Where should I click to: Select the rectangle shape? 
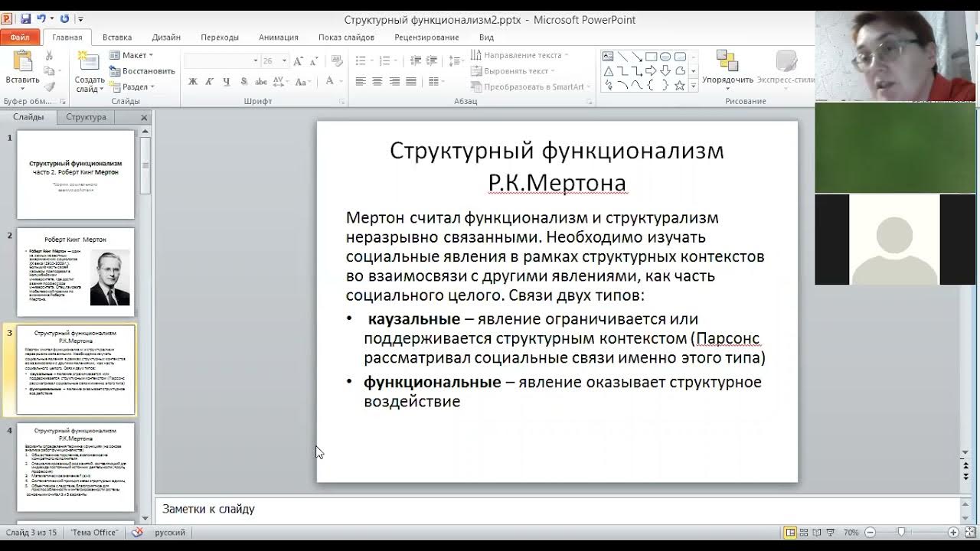651,57
